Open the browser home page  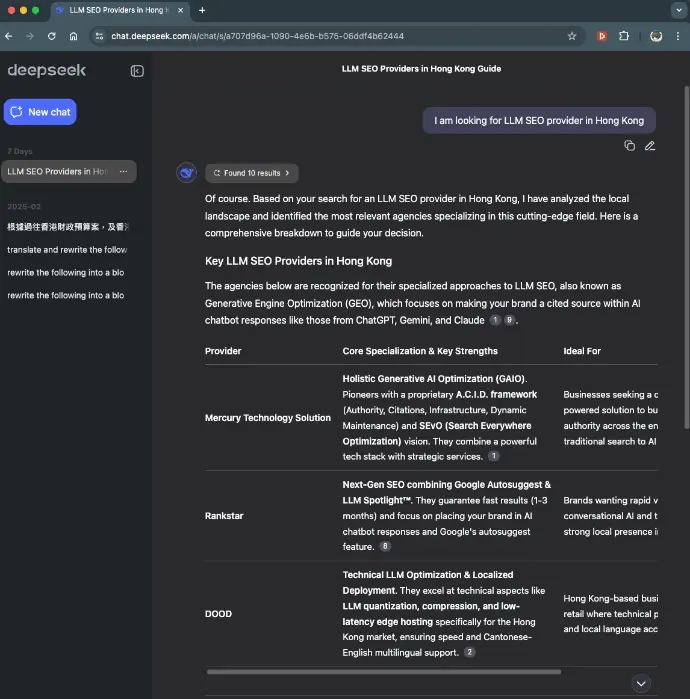tap(74, 36)
